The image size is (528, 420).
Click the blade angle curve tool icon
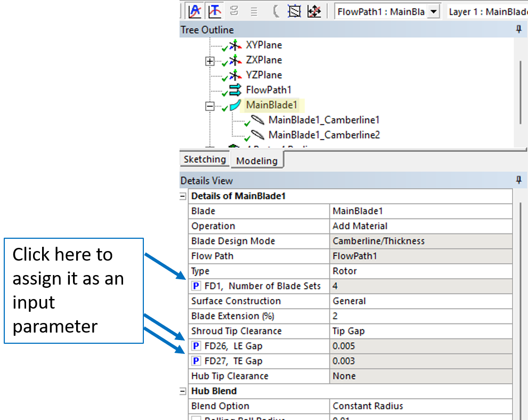coord(195,11)
